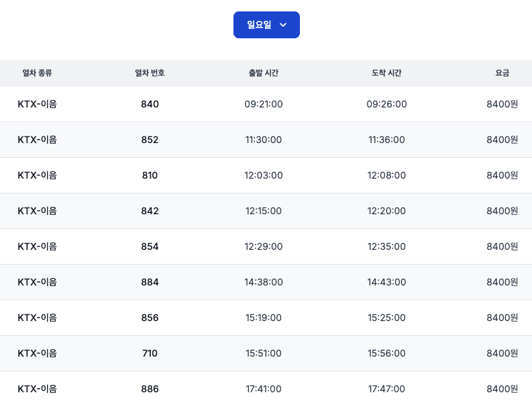Click departure time 11:30:00

pyautogui.click(x=263, y=140)
